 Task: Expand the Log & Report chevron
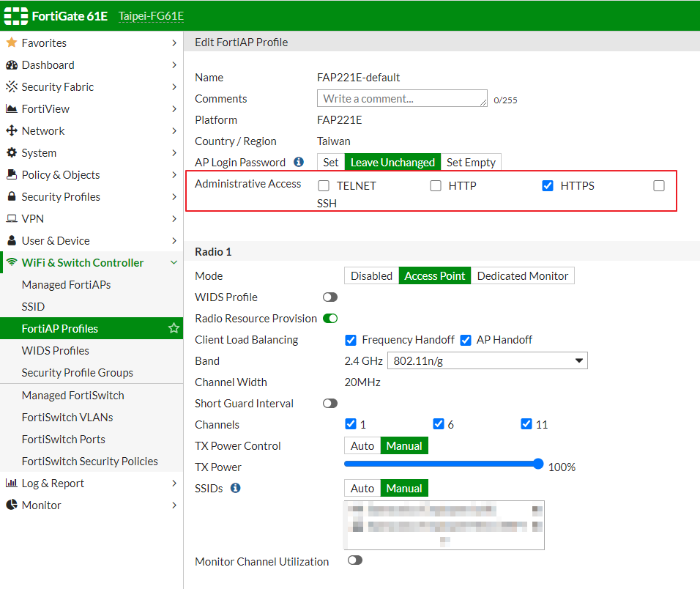click(x=174, y=484)
